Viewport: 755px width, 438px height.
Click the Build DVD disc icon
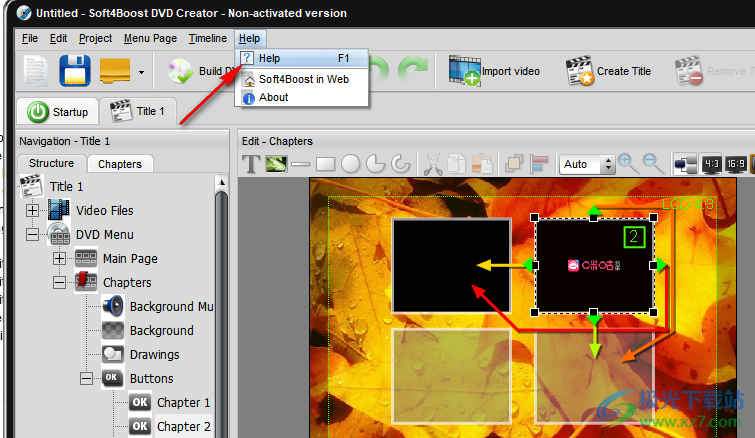[181, 71]
